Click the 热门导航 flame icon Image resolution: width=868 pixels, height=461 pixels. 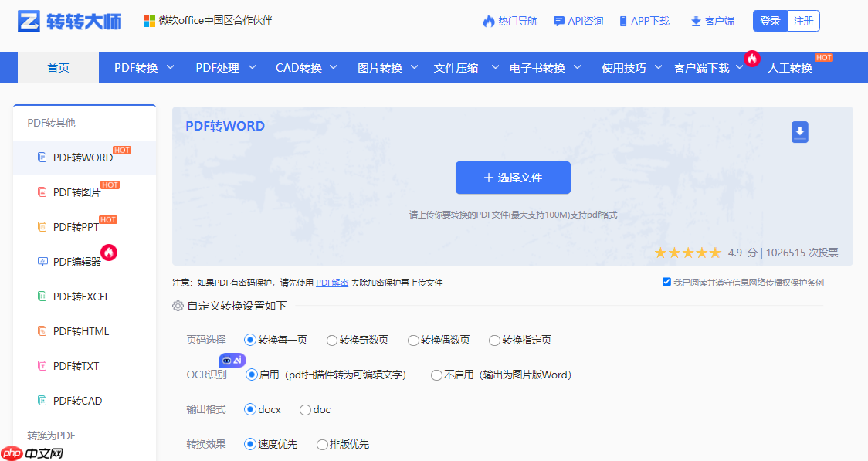tap(490, 21)
